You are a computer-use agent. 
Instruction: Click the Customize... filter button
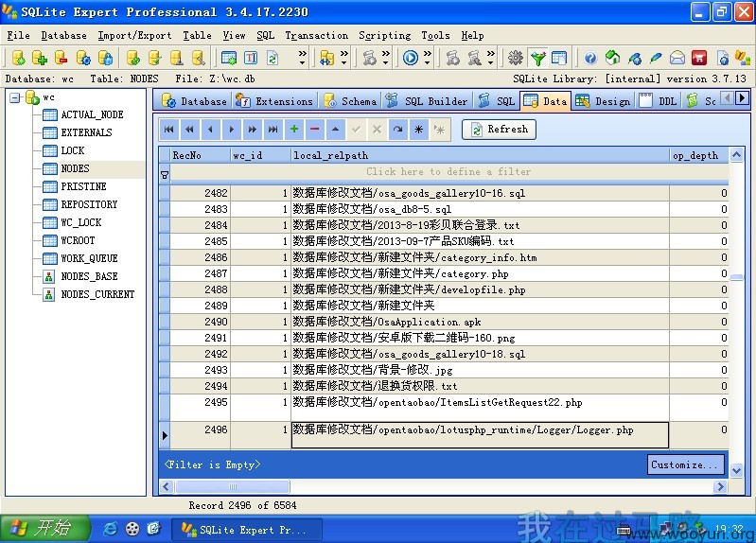[685, 464]
